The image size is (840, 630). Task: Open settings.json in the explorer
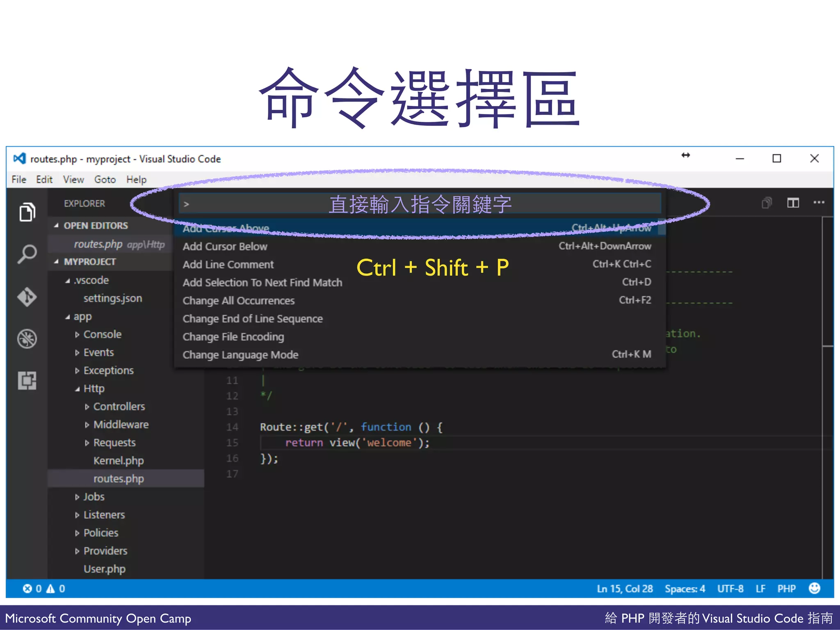tap(113, 298)
